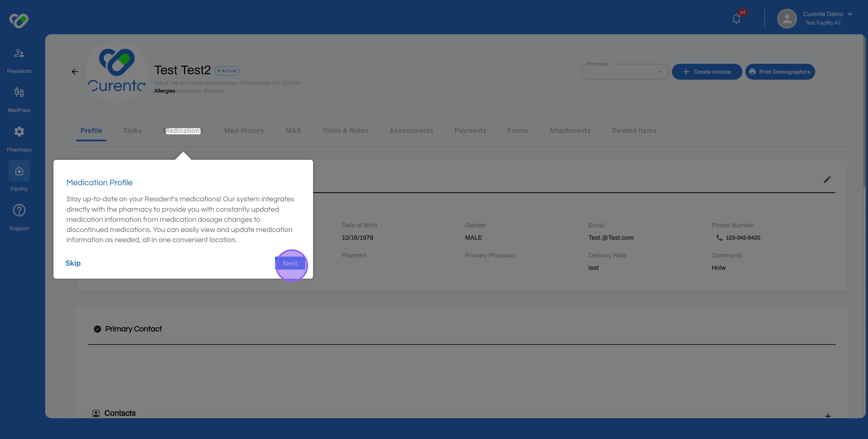
Task: Switch to the Forms tab
Action: click(x=518, y=131)
